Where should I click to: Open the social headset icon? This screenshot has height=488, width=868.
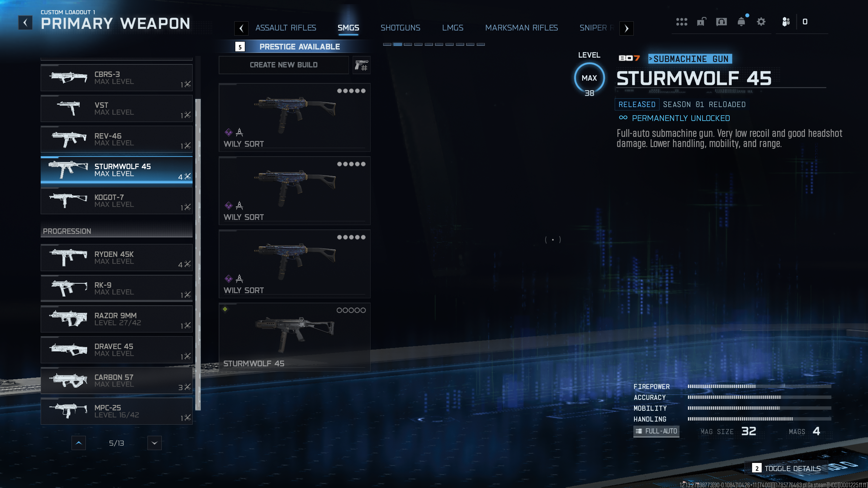[x=721, y=22]
